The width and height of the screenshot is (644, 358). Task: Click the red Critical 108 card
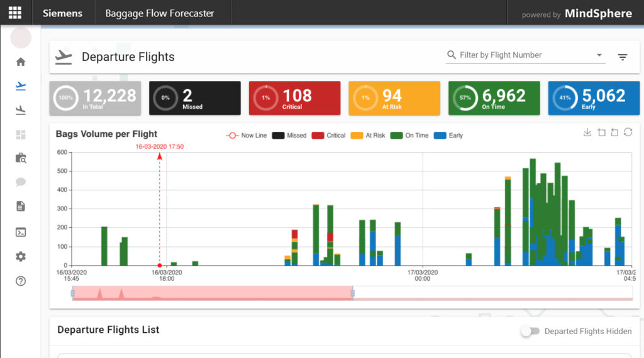coord(294,98)
